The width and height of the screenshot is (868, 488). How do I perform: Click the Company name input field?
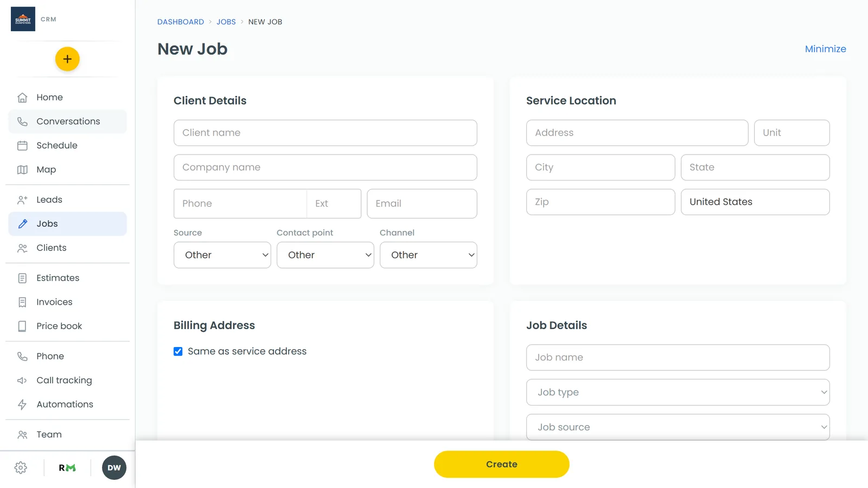pos(325,168)
